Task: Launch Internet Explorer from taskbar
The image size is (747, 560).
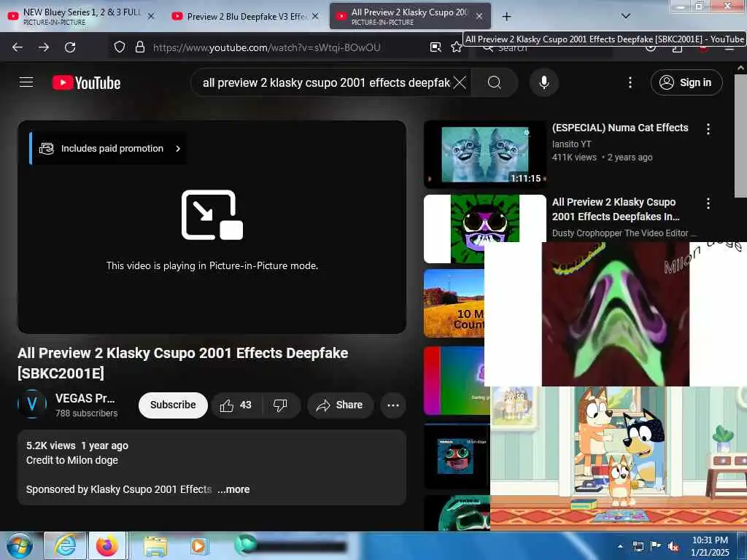Action: click(64, 545)
